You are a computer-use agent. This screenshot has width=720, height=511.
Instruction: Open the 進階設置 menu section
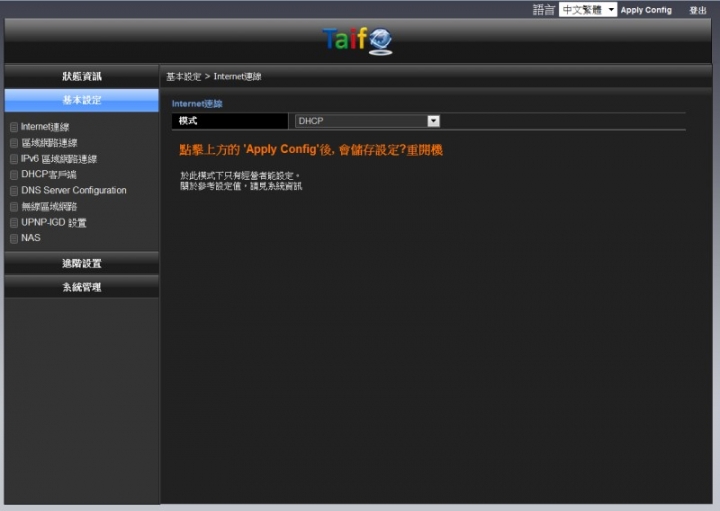[82, 263]
